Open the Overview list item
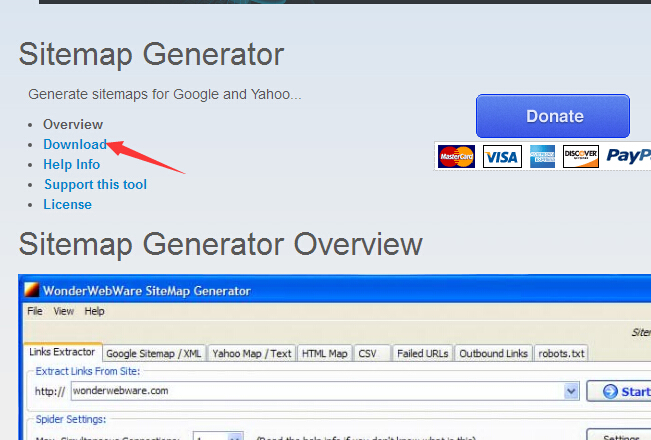This screenshot has height=440, width=651. (x=73, y=124)
